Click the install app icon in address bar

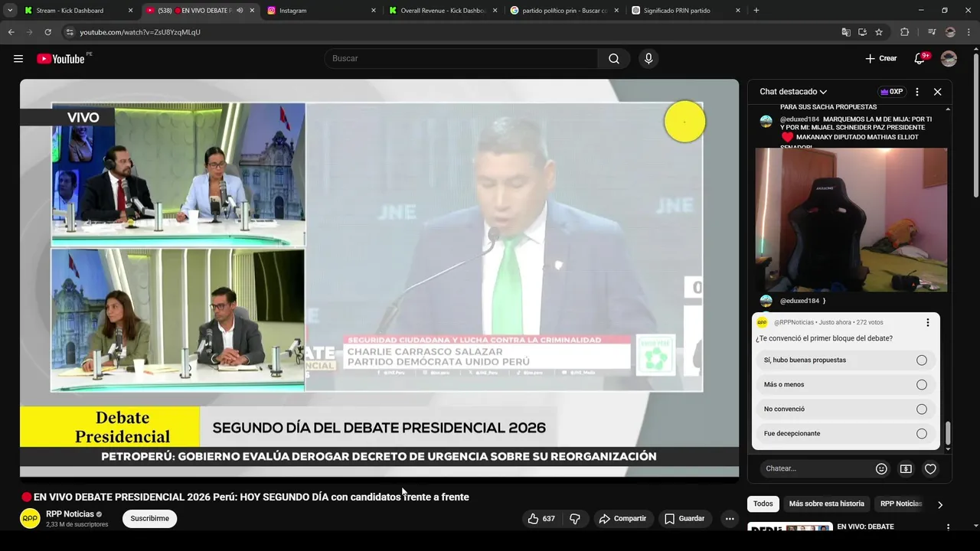coord(862,32)
